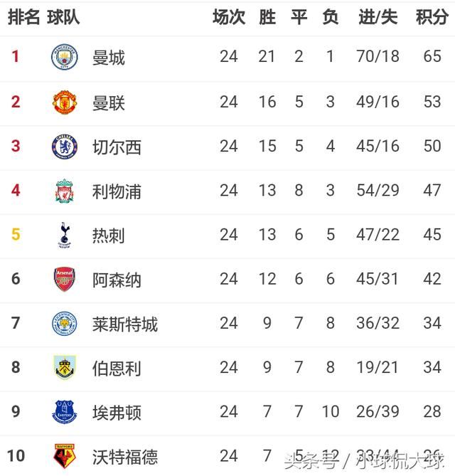The image size is (455, 476).
Task: Tap the Burnley club crest
Action: [x=65, y=368]
